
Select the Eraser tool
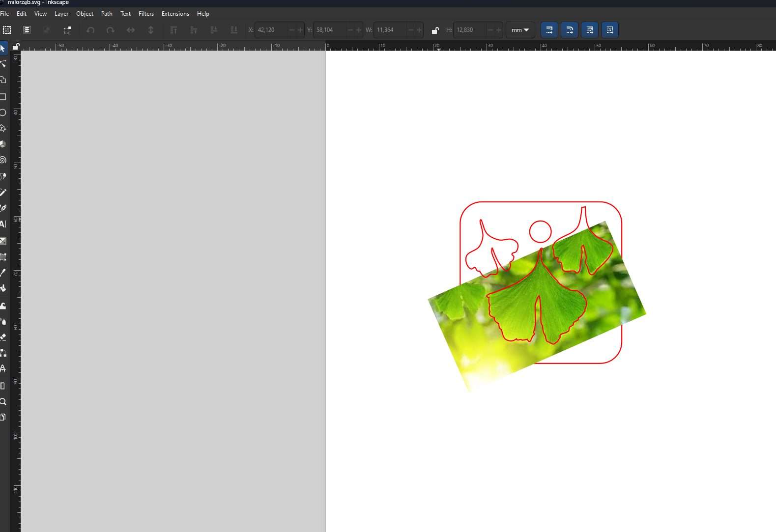3,337
